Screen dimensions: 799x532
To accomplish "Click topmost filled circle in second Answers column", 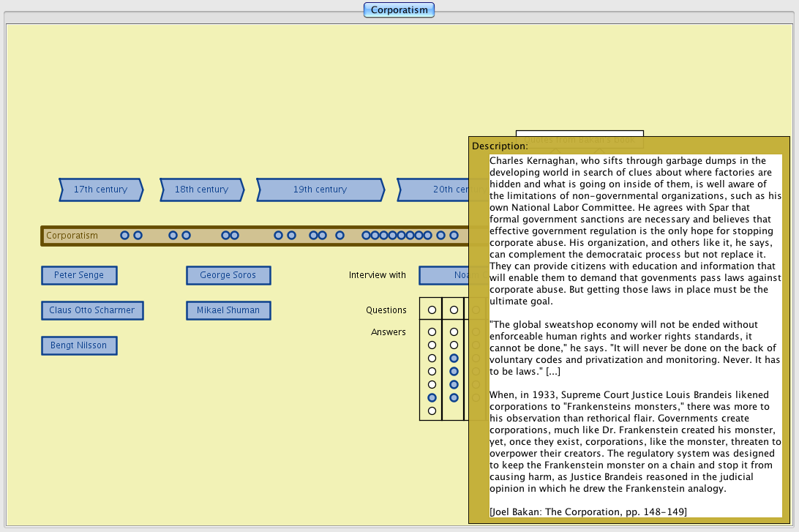I will pos(454,358).
